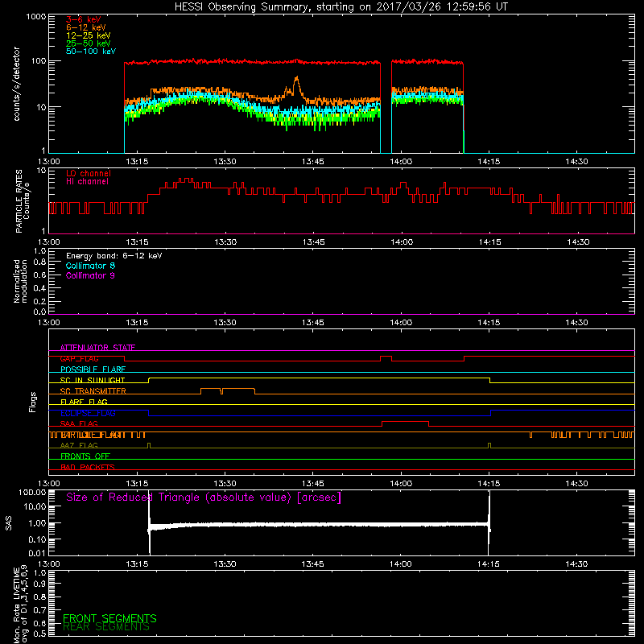Click the GAP_FLAG label

click(x=79, y=358)
